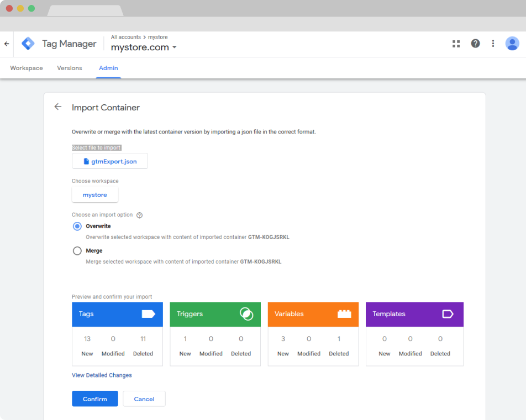Image resolution: width=526 pixels, height=420 pixels.
Task: Click the help icon beside import options
Action: [139, 215]
